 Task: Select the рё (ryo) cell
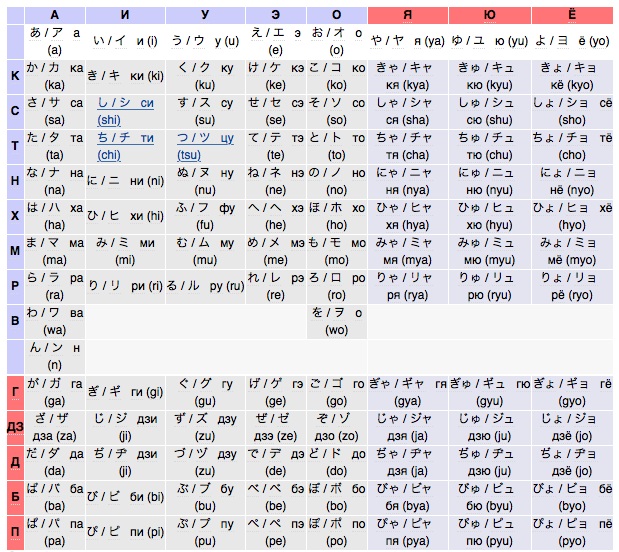tap(572, 287)
